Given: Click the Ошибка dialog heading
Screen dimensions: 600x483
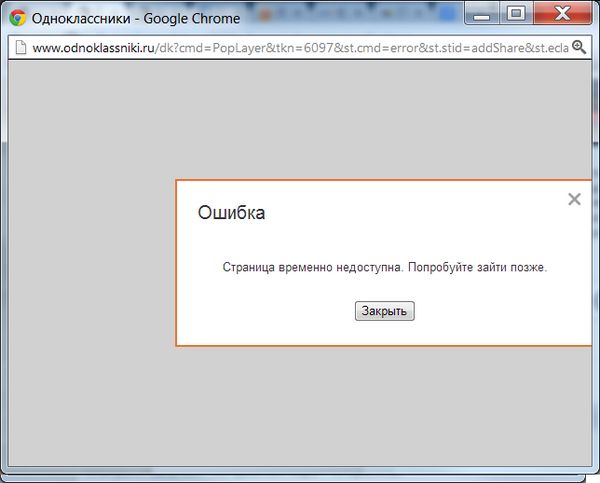Looking at the screenshot, I should [231, 212].
